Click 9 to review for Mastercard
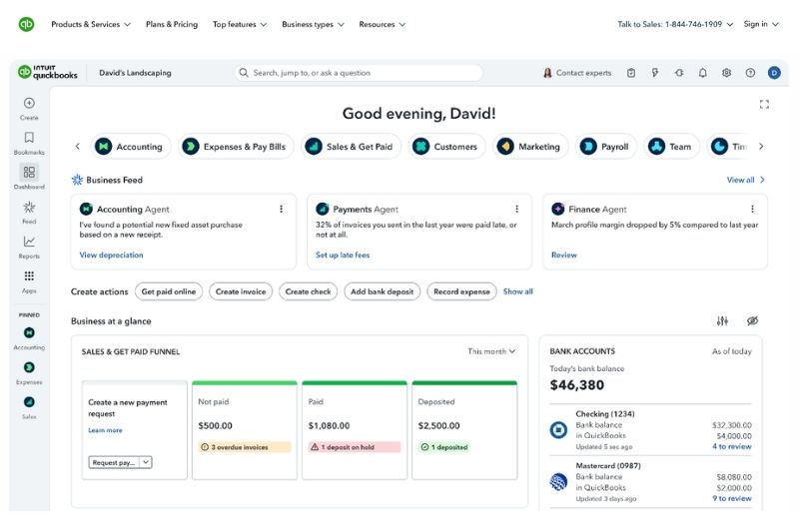Viewport: 799px width, 532px height. point(732,498)
